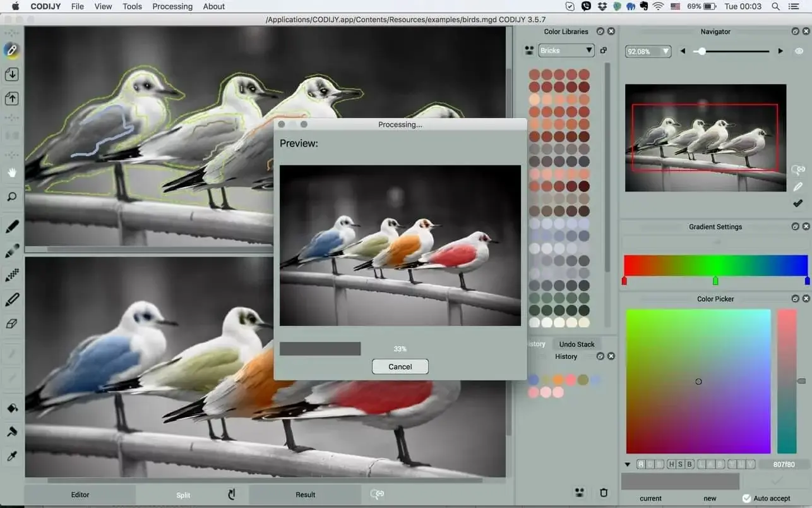Cancel the processing dialog
The height and width of the screenshot is (508, 812).
coord(400,366)
